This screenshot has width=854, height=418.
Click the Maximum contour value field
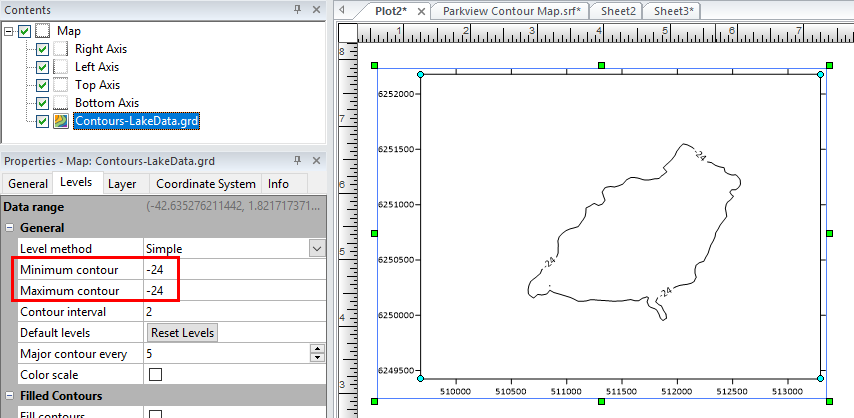coord(235,291)
